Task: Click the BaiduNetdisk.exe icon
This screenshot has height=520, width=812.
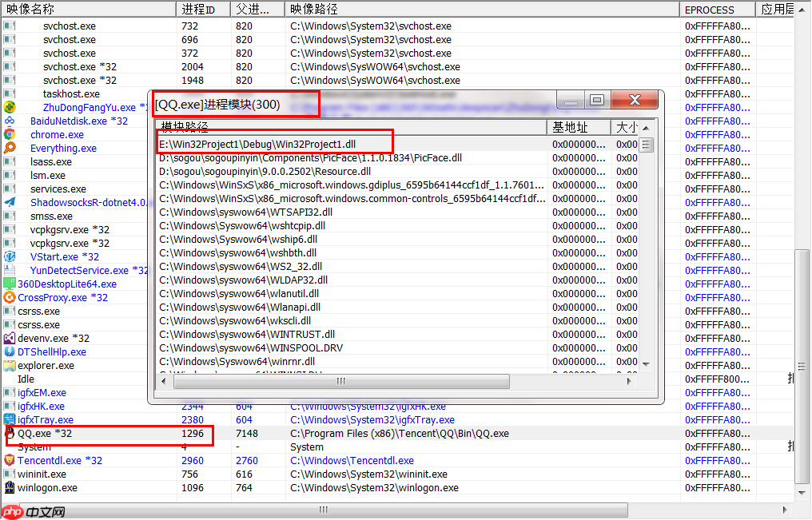Action: [x=8, y=121]
